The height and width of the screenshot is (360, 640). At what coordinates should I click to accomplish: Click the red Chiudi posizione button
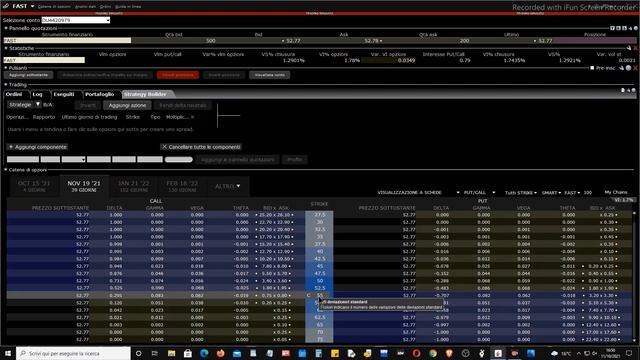pos(178,75)
